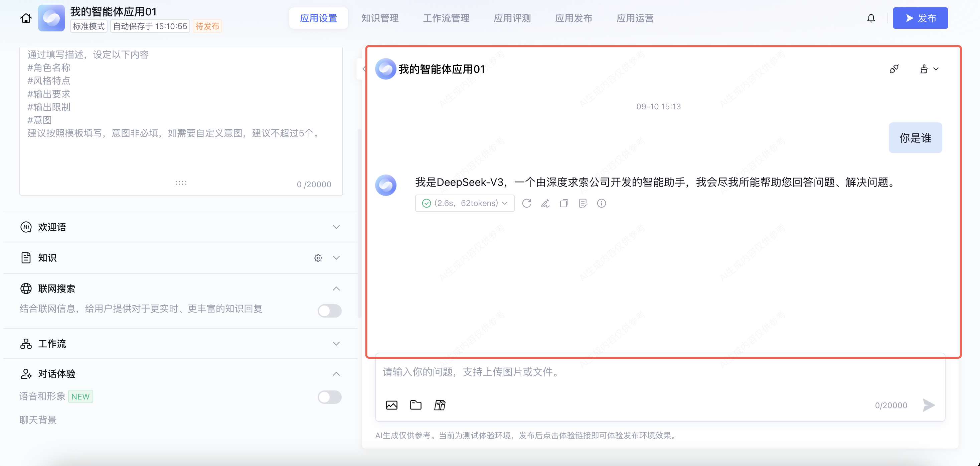Switch to 知识管理 tab
980x466 pixels.
coord(380,18)
